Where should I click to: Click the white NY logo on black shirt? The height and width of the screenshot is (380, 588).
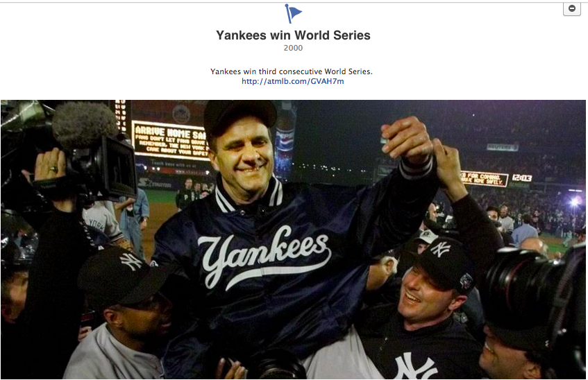[x=417, y=365]
